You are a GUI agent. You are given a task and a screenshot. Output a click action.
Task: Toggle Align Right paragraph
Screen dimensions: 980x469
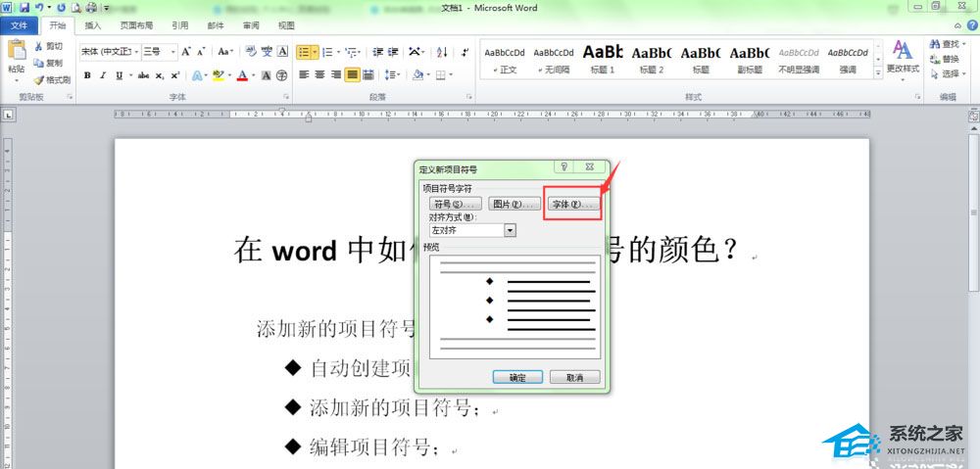click(336, 75)
